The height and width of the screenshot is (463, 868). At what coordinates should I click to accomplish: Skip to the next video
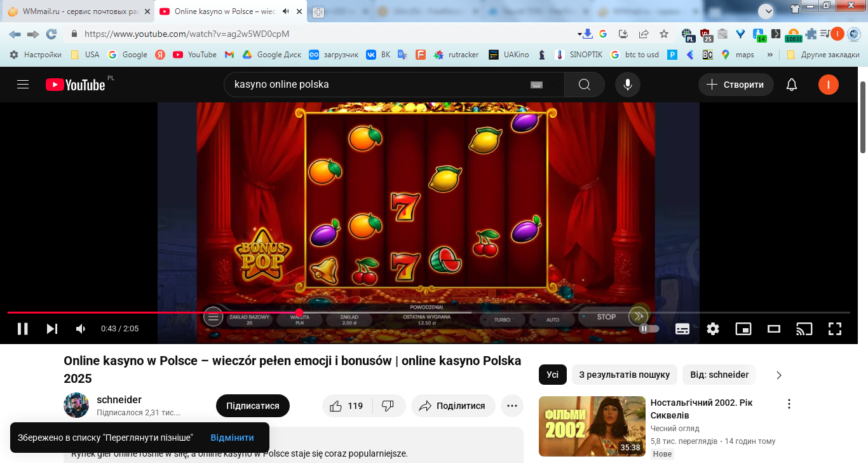(52, 329)
